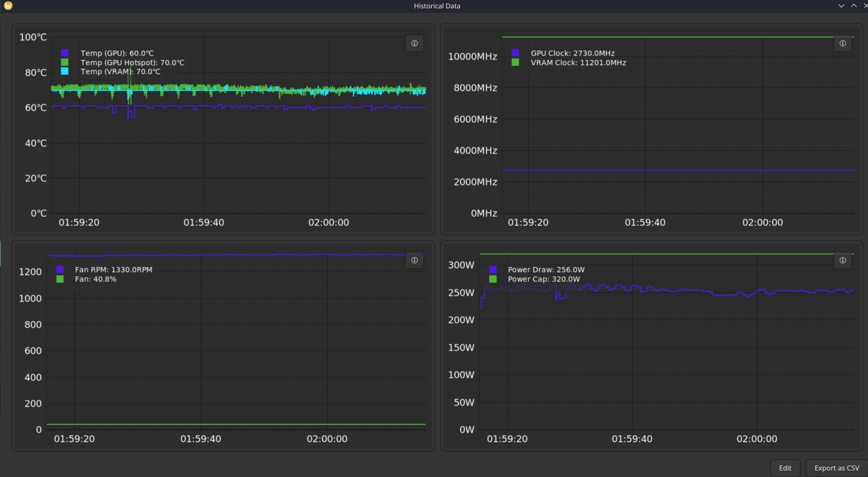Minimize window with the down chevron
868x477 pixels.
pyautogui.click(x=841, y=6)
